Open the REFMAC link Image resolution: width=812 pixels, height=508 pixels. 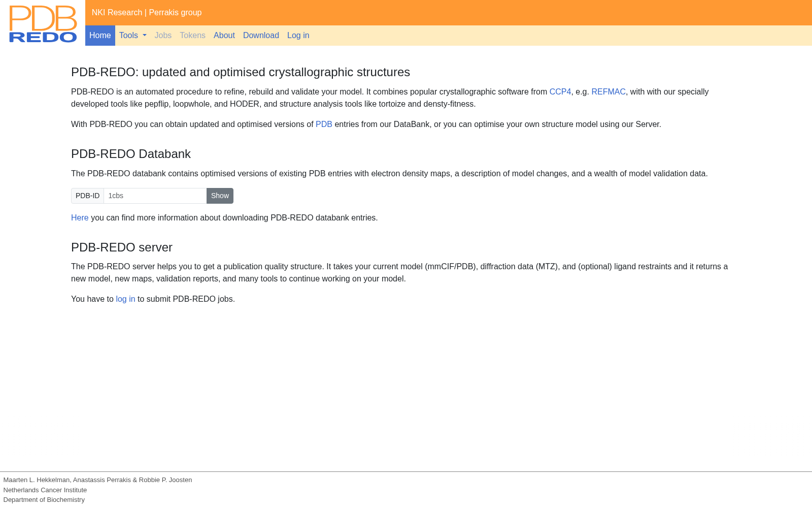[608, 92]
